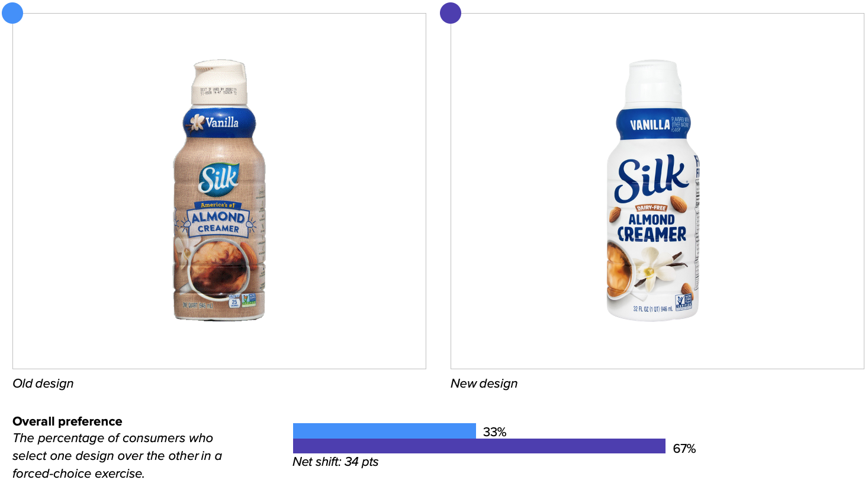The width and height of the screenshot is (868, 486).
Task: Click the 'Net shift: 34 pts' text
Action: (335, 462)
